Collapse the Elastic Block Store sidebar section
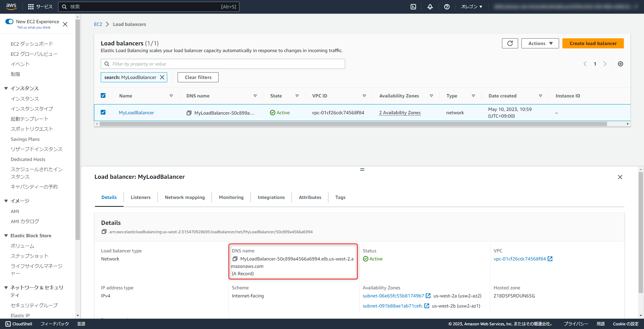 click(6, 235)
